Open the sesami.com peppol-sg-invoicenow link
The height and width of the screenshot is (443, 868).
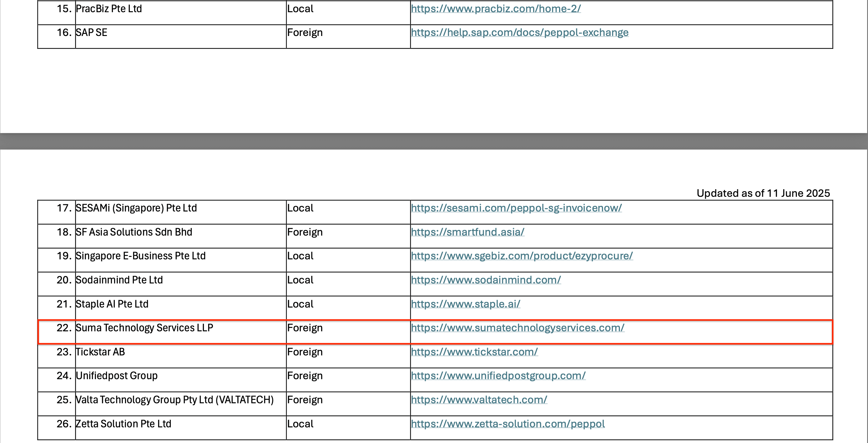[516, 208]
